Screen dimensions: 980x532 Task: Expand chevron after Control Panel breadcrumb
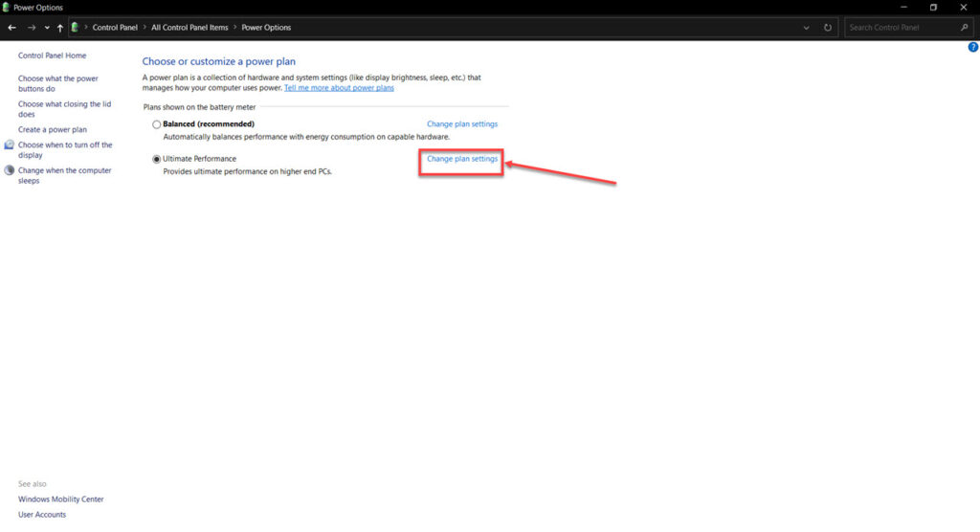pos(145,28)
